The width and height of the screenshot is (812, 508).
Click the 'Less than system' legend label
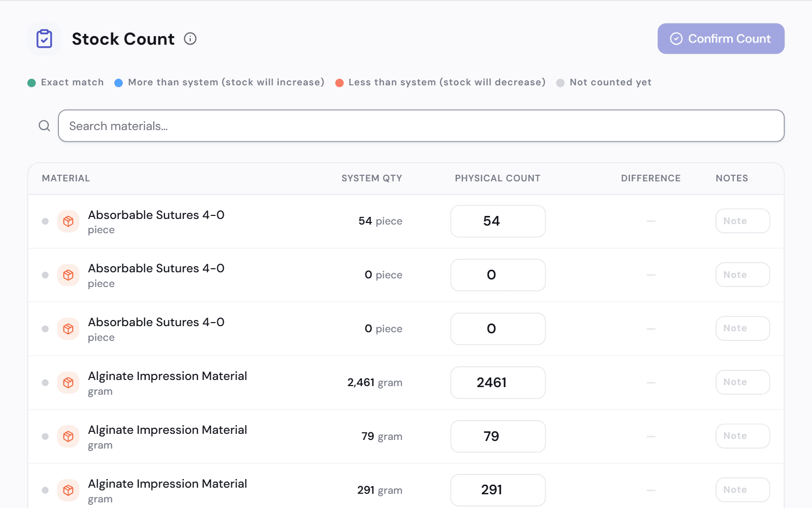click(x=447, y=82)
